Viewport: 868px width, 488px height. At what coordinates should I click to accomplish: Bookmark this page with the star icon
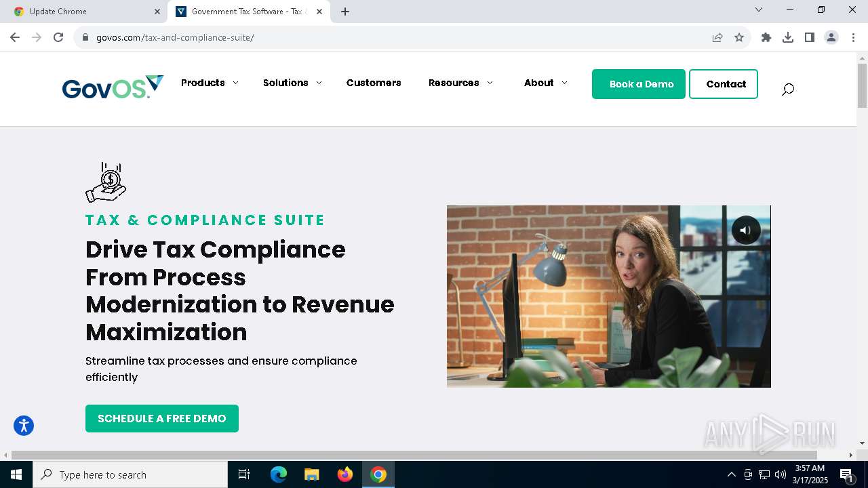click(739, 37)
